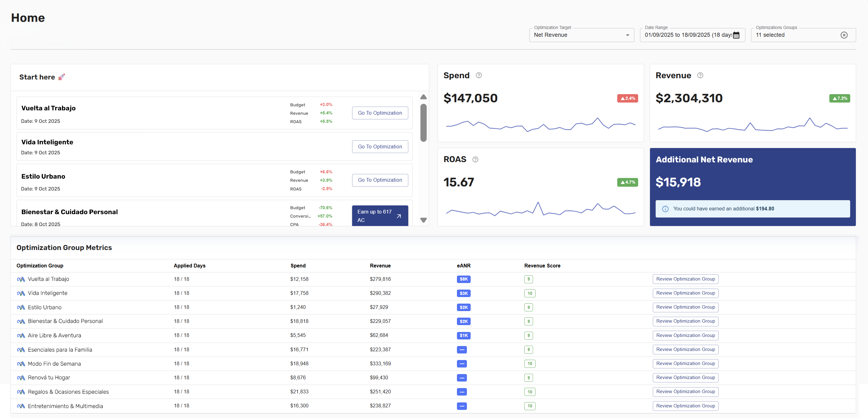This screenshot has height=418, width=868.
Task: Click the Revenue column header
Action: (x=380, y=266)
